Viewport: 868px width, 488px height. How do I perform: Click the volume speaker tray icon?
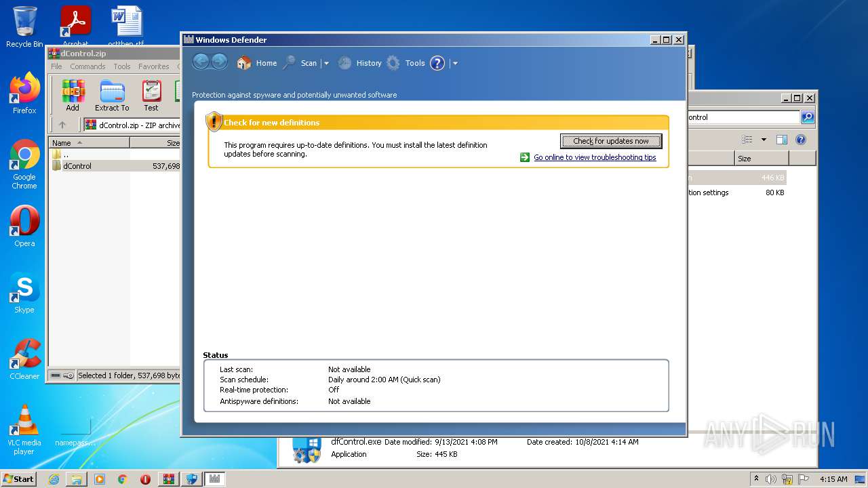771,479
